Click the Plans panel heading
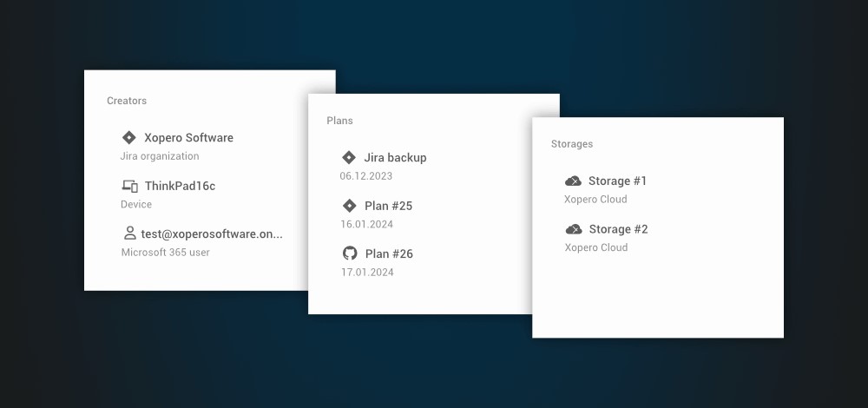The width and height of the screenshot is (868, 408). tap(339, 121)
